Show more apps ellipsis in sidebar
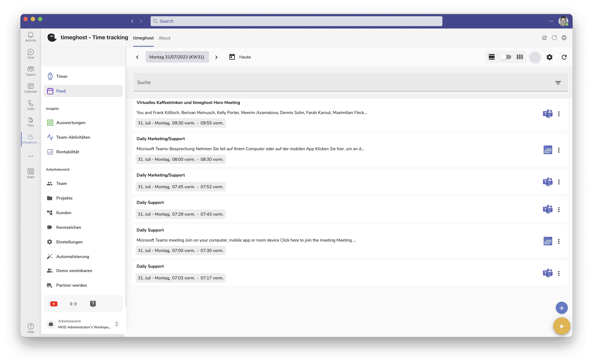Viewport: 593px width, 364px height. pos(31,156)
